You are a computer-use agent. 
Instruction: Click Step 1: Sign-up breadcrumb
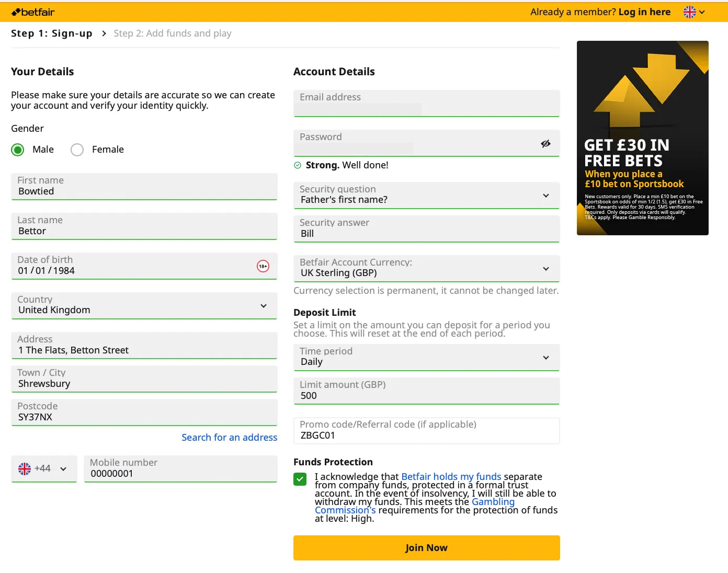52,33
